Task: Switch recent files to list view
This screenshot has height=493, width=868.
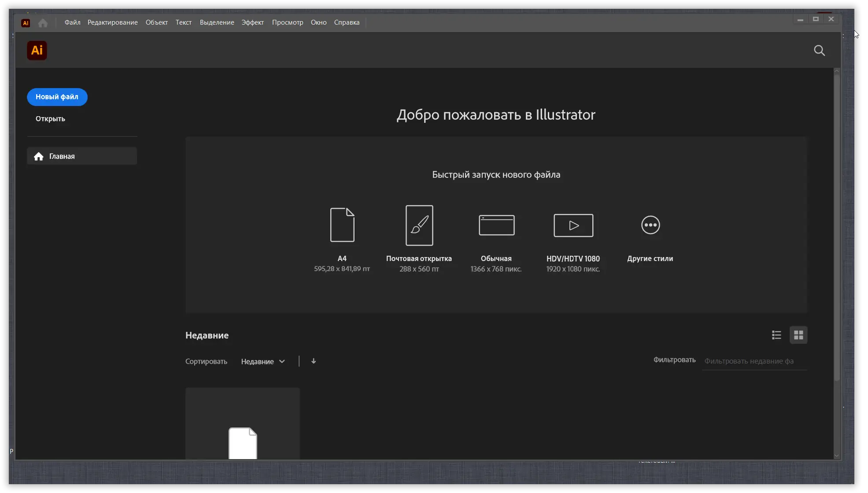Action: [776, 335]
